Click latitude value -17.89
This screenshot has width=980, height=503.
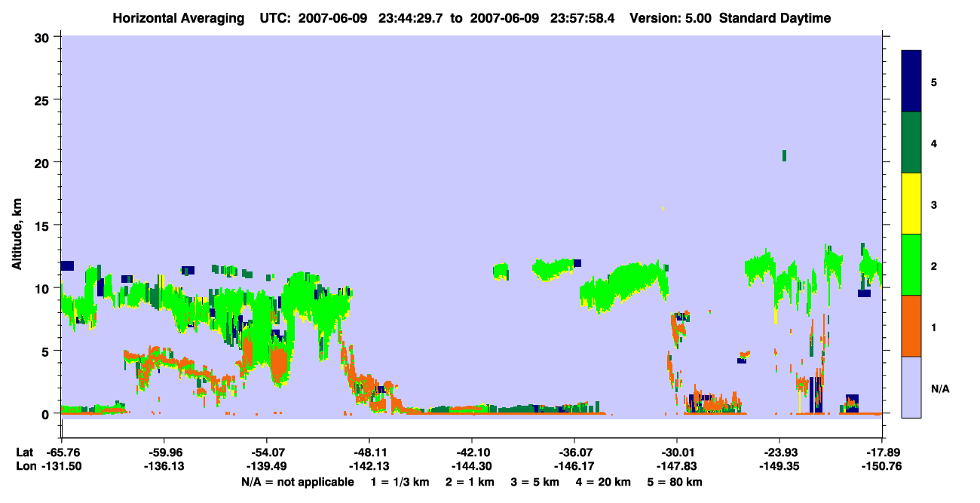coord(881,452)
